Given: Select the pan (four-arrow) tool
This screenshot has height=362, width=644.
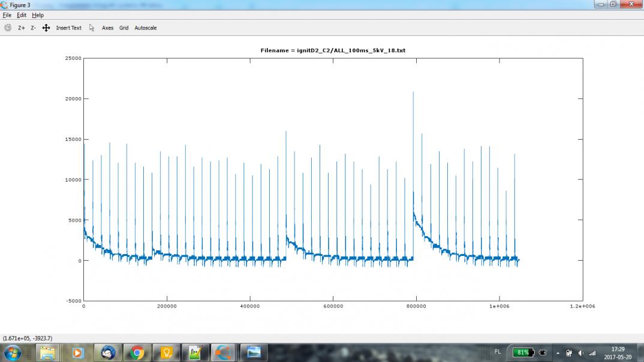Looking at the screenshot, I should pyautogui.click(x=46, y=28).
